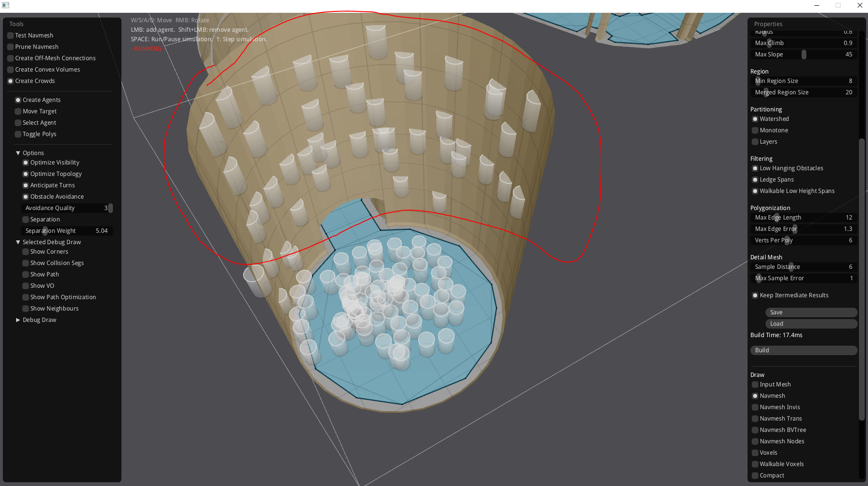Enable Show Path debug drawing
The width and height of the screenshot is (868, 486).
[26, 274]
